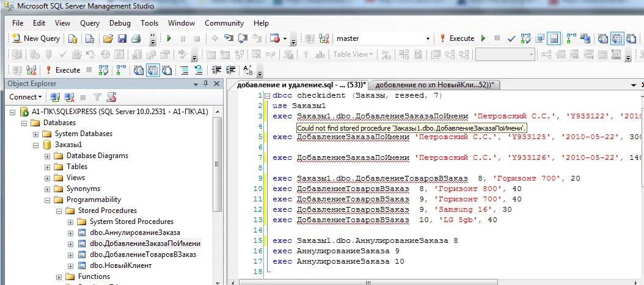Click green Debug arrow after top Execute
The height and width of the screenshot is (285, 644).
tap(483, 38)
